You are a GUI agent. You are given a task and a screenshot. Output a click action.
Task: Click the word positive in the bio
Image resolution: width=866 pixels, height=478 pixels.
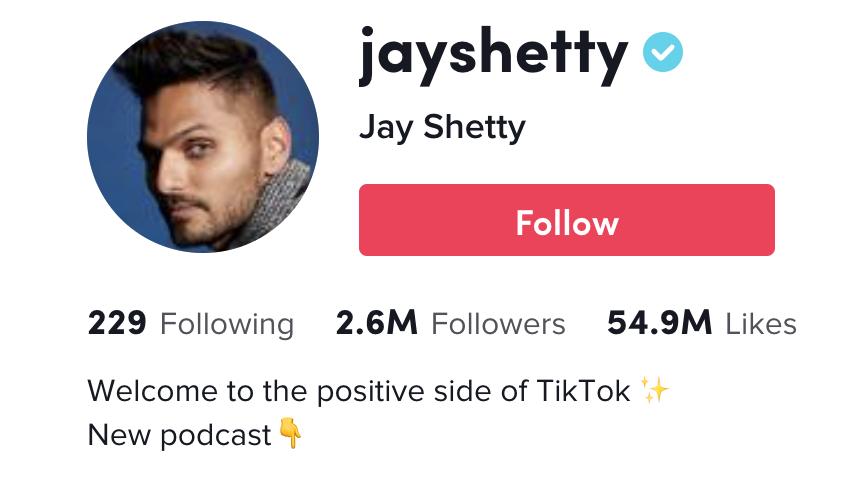tap(371, 392)
